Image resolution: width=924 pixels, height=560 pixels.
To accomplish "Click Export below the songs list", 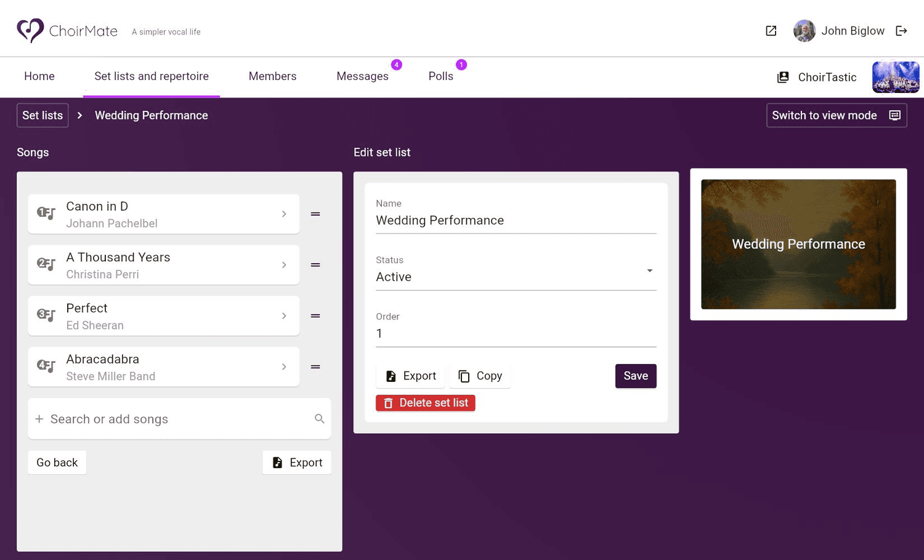I will tap(297, 463).
